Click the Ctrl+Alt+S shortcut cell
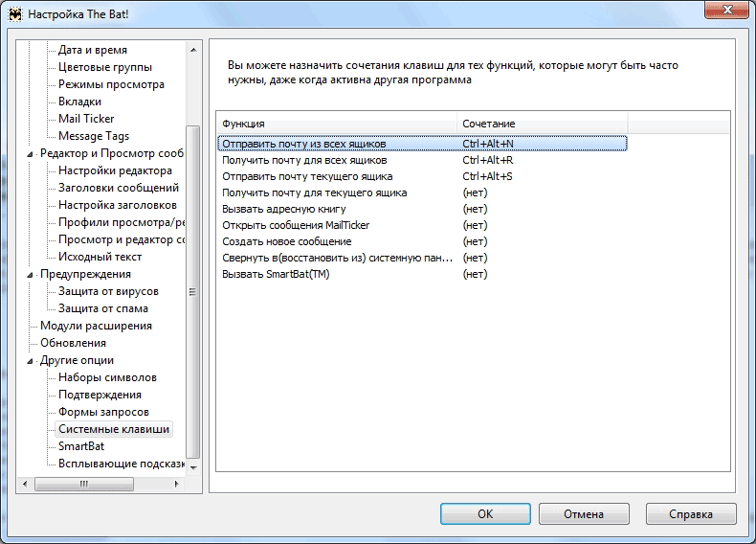This screenshot has width=756, height=544. pyautogui.click(x=487, y=176)
